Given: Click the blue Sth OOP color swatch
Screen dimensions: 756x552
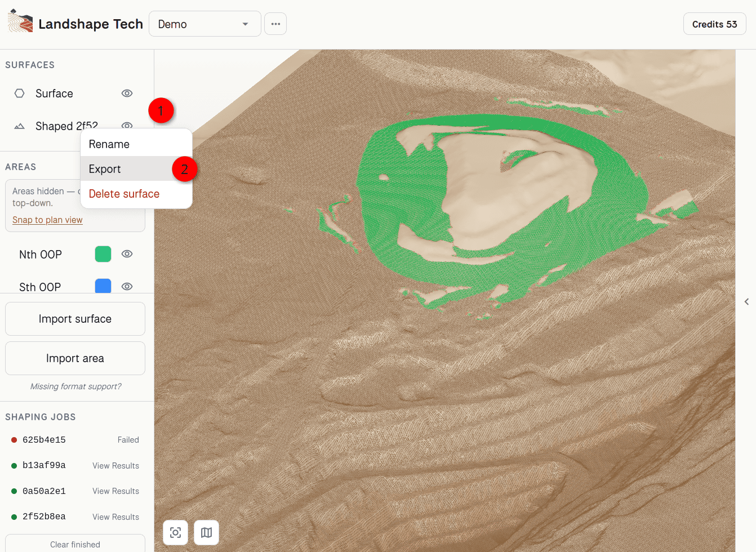Looking at the screenshot, I should coord(103,286).
